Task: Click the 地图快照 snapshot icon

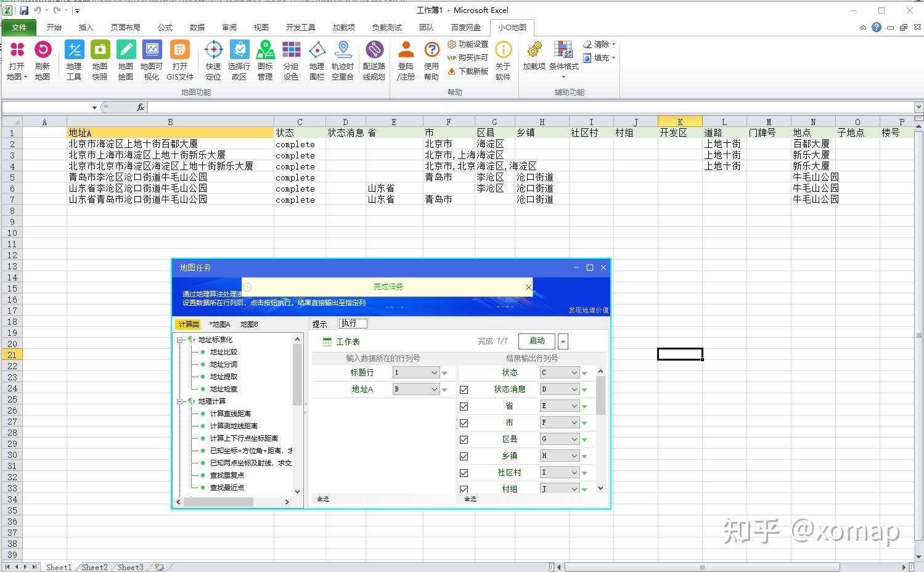Action: point(100,60)
